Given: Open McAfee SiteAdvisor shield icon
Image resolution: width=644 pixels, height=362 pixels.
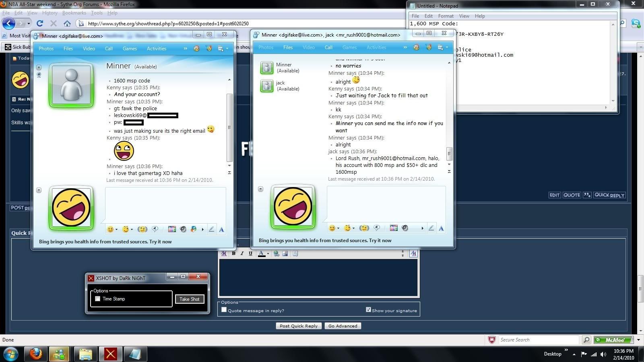Looking at the screenshot, I should pos(491,340).
